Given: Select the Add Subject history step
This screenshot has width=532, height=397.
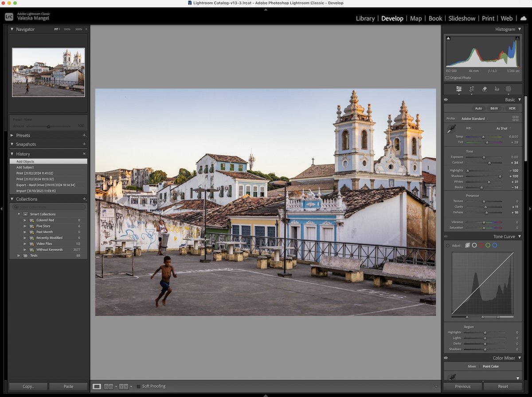Looking at the screenshot, I should [x=25, y=167].
